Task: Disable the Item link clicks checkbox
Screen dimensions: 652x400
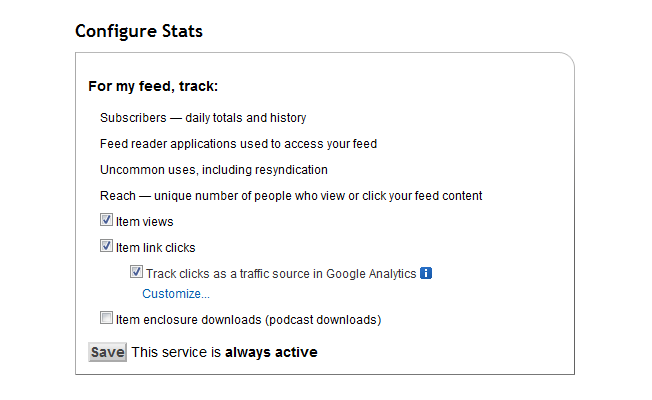Action: [106, 246]
